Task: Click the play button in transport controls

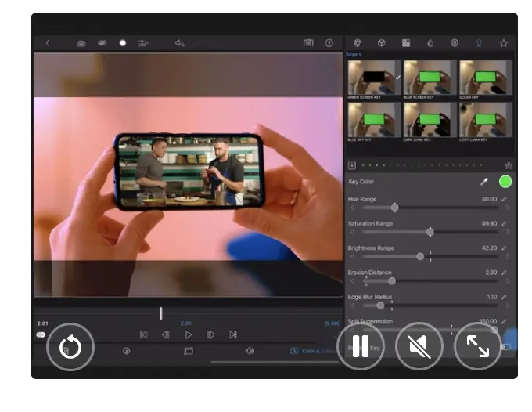Action: click(x=189, y=335)
